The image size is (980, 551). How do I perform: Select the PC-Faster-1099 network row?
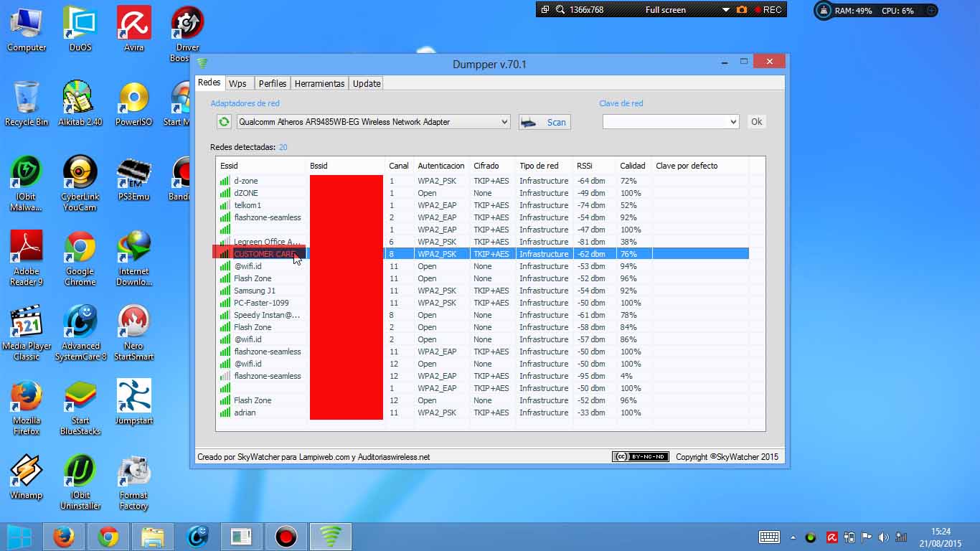(x=483, y=303)
